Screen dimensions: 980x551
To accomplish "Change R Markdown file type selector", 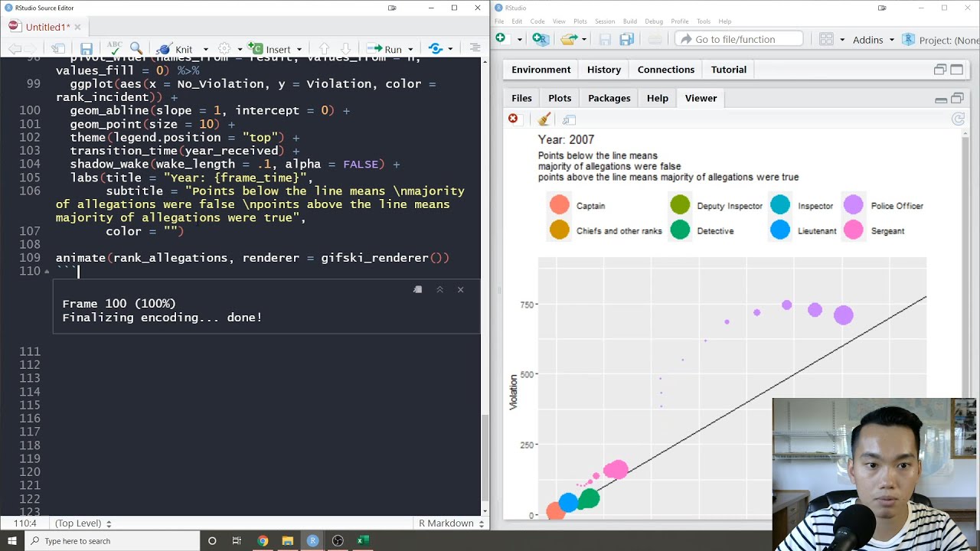I will 451,523.
